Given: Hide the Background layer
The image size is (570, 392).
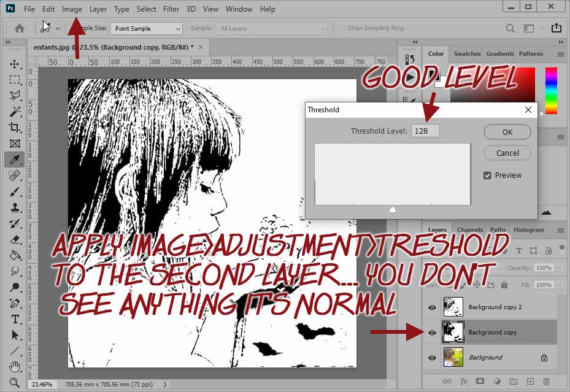Looking at the screenshot, I should (432, 358).
